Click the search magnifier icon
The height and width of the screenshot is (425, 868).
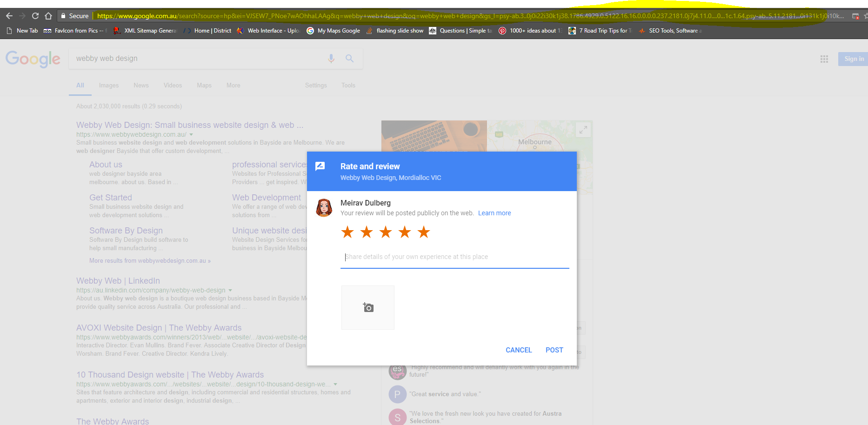pos(349,59)
